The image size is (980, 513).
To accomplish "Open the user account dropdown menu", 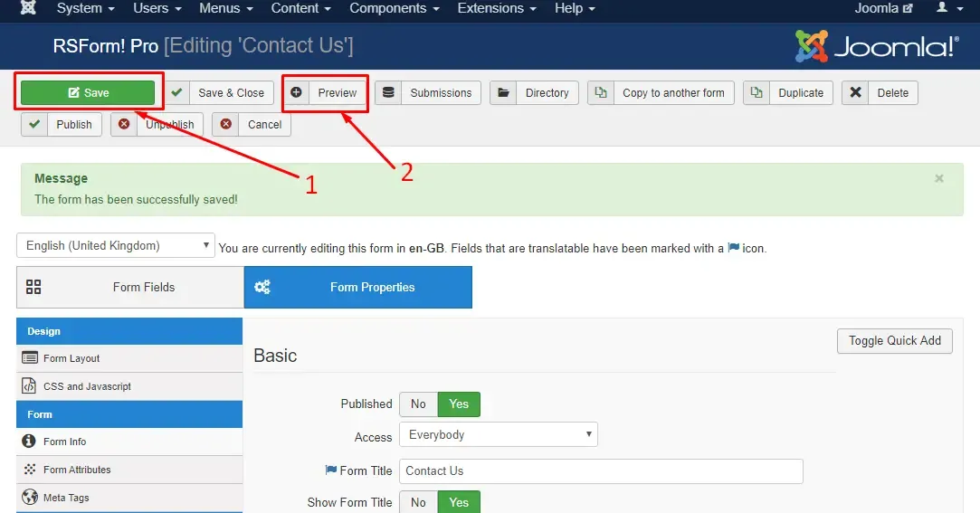I will point(949,8).
